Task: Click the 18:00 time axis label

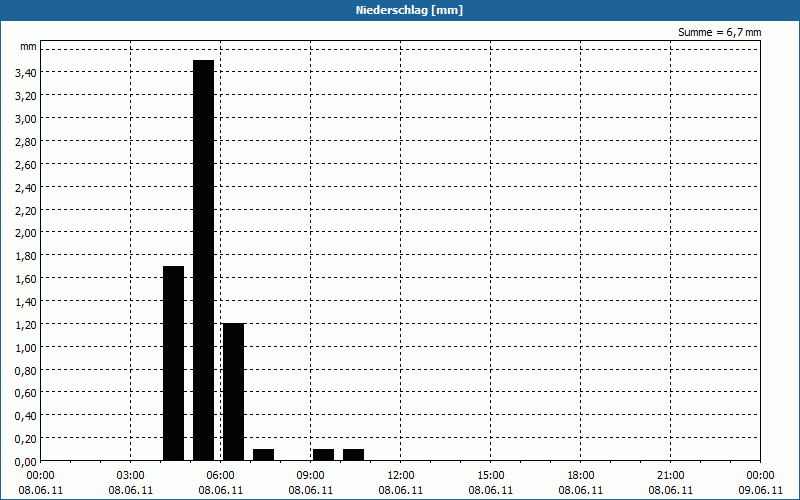Action: tap(581, 476)
